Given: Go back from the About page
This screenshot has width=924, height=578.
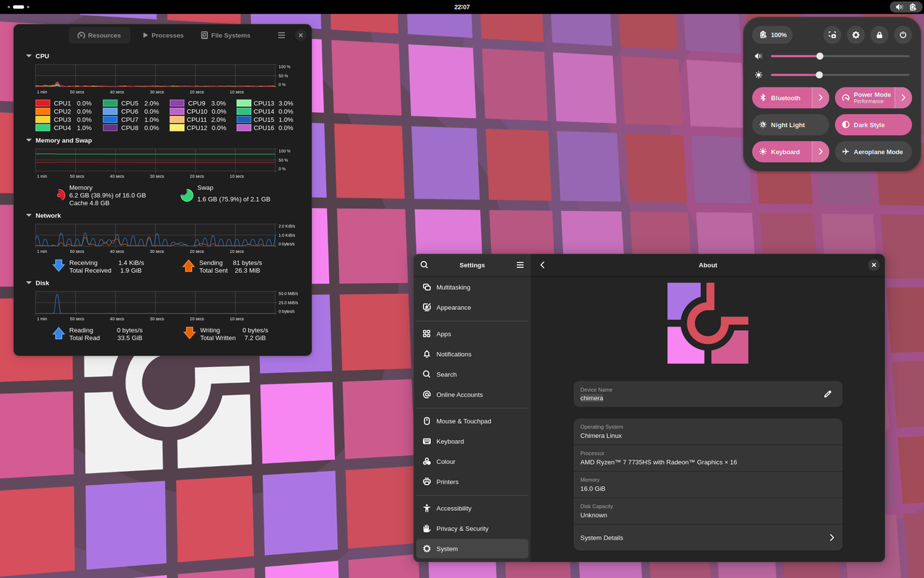Looking at the screenshot, I should (x=543, y=265).
